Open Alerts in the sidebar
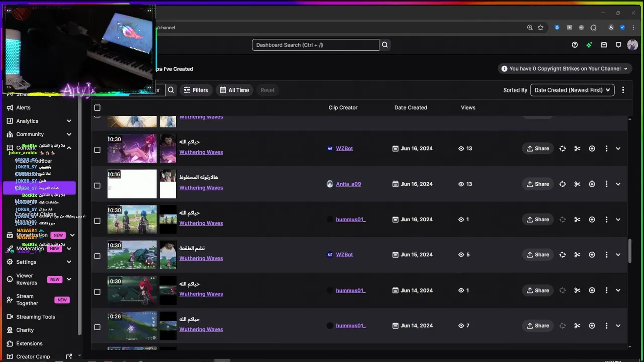 [23, 108]
